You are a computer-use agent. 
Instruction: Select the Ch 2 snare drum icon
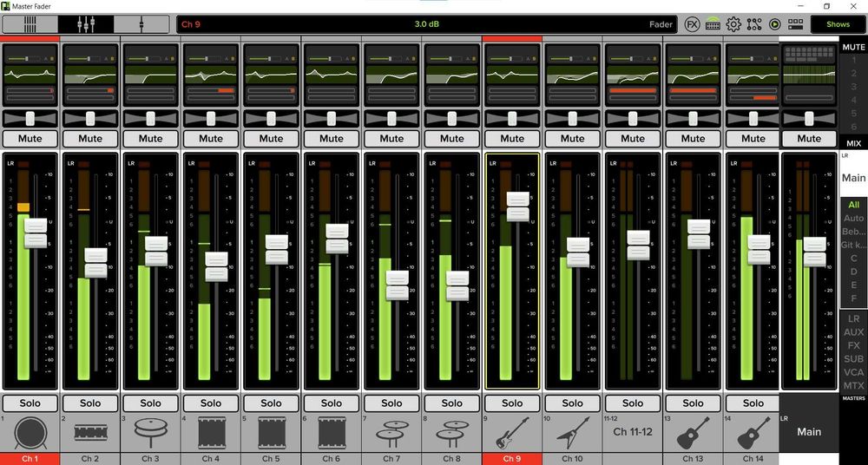pyautogui.click(x=90, y=432)
